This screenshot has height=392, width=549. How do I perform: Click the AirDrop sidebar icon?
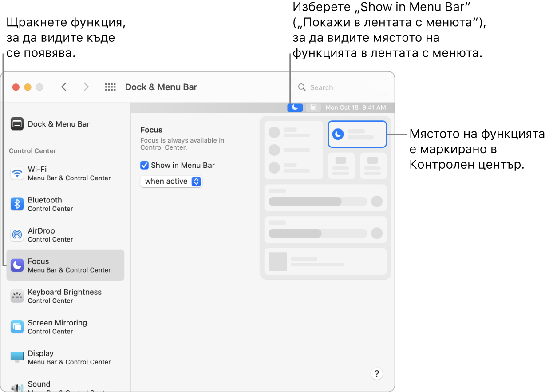tap(17, 234)
